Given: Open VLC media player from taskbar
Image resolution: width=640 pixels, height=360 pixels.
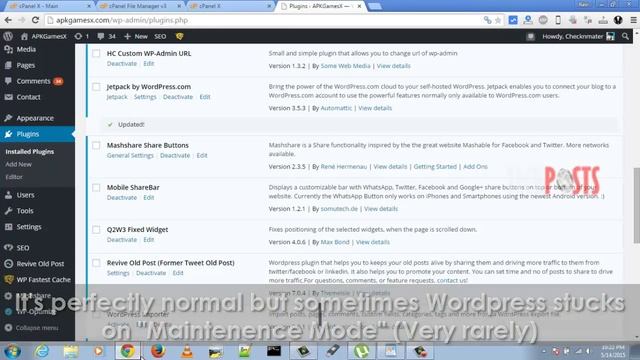Looking at the screenshot, I should click(x=187, y=351).
